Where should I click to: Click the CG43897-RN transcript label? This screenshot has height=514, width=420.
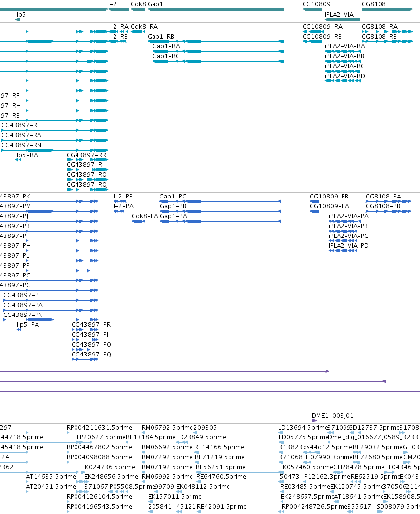[x=22, y=145]
